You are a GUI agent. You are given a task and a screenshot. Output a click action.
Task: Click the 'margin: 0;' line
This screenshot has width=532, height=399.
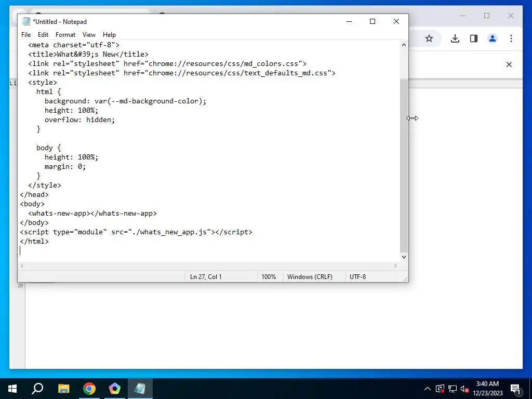(x=65, y=167)
